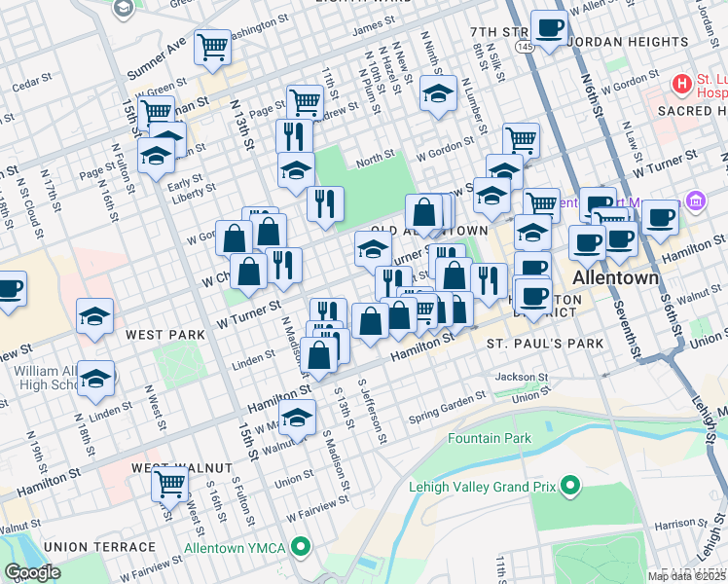Click the restaurant marker beside the green park
This screenshot has height=584, width=728.
[325, 203]
